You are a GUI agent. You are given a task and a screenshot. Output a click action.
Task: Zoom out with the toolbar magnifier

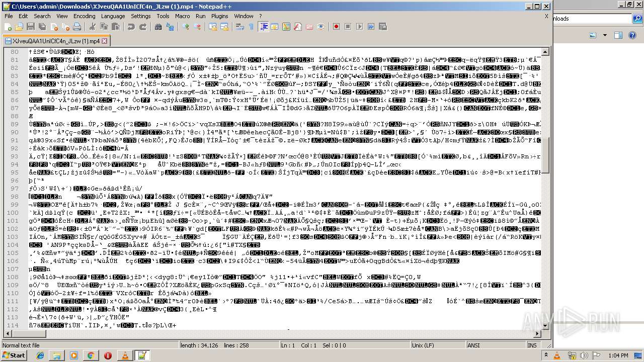click(197, 27)
